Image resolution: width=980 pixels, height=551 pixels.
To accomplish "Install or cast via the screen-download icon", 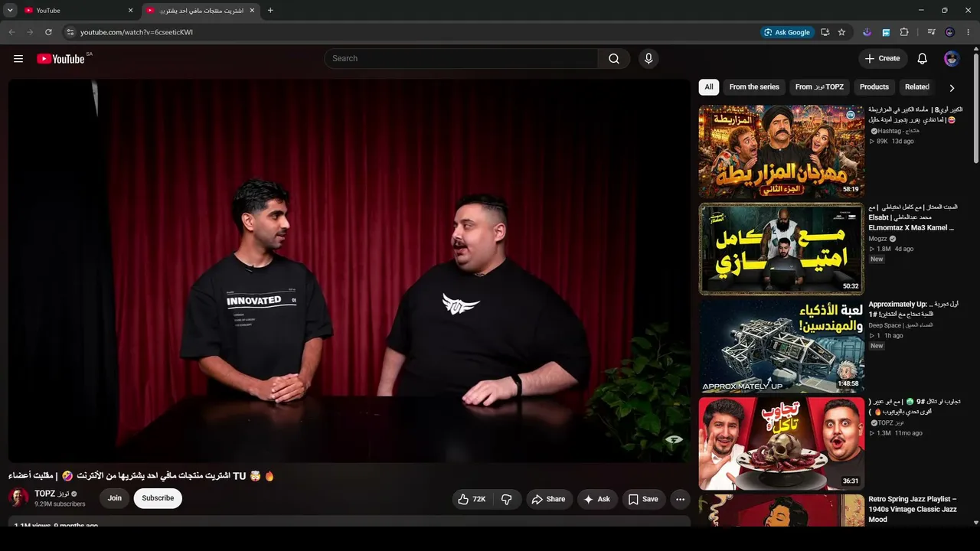I will pos(825,32).
